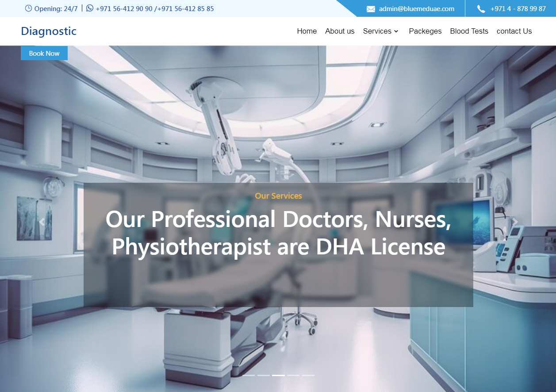Navigate to About us page
The image size is (556, 392).
pos(340,31)
